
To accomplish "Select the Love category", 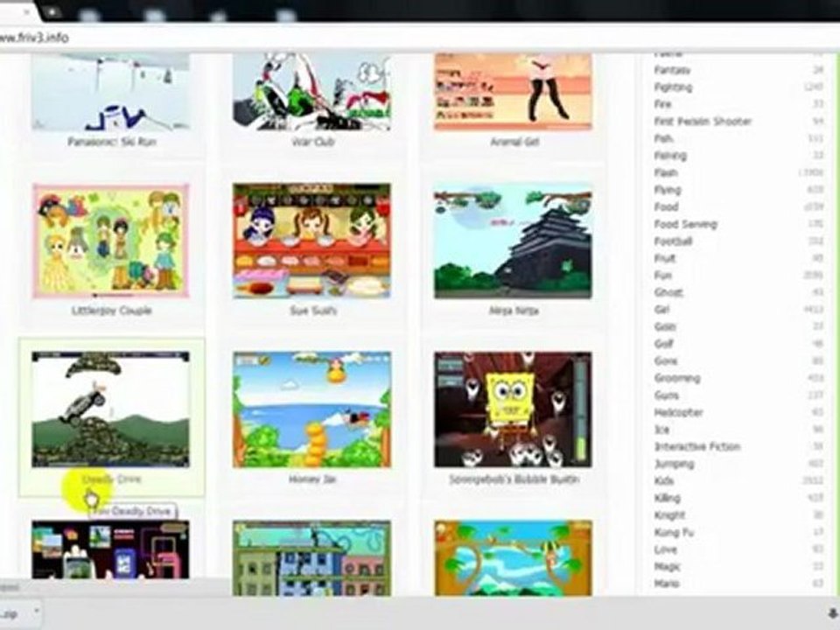I will tap(665, 549).
